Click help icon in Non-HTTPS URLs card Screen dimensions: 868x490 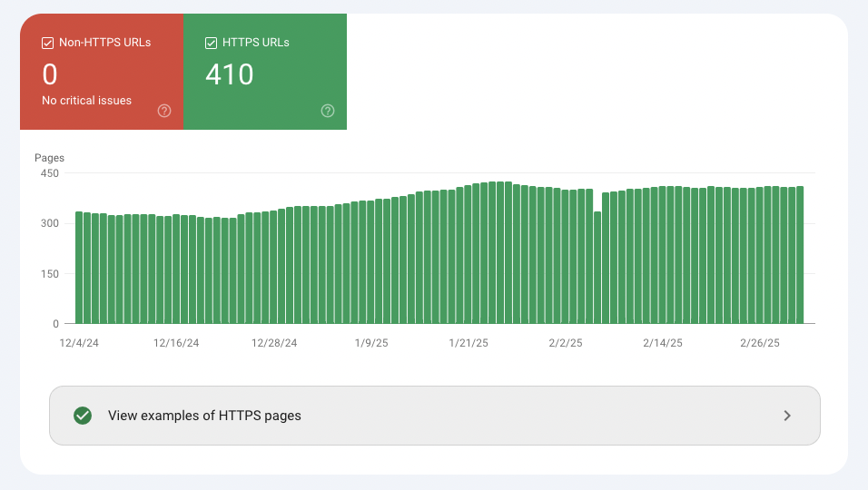pyautogui.click(x=164, y=111)
